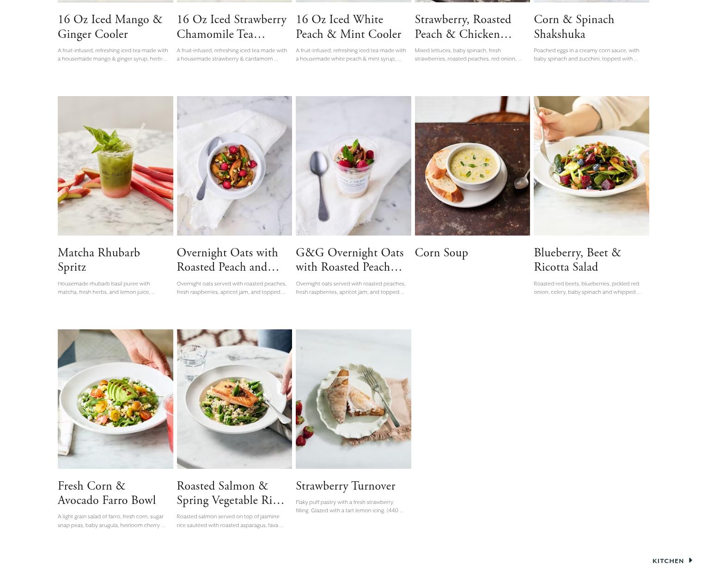
Task: Open the Overnight Oats bowl photo
Action: 234,166
